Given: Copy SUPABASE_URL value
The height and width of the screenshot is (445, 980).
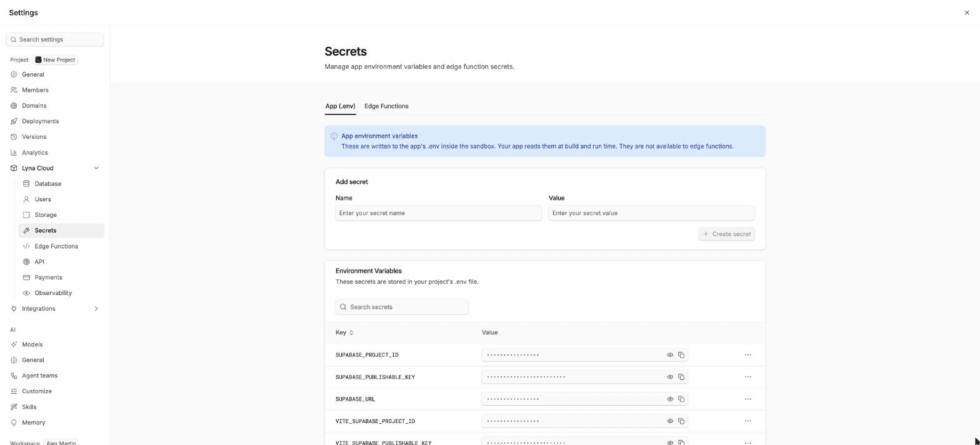Looking at the screenshot, I should pos(681,399).
